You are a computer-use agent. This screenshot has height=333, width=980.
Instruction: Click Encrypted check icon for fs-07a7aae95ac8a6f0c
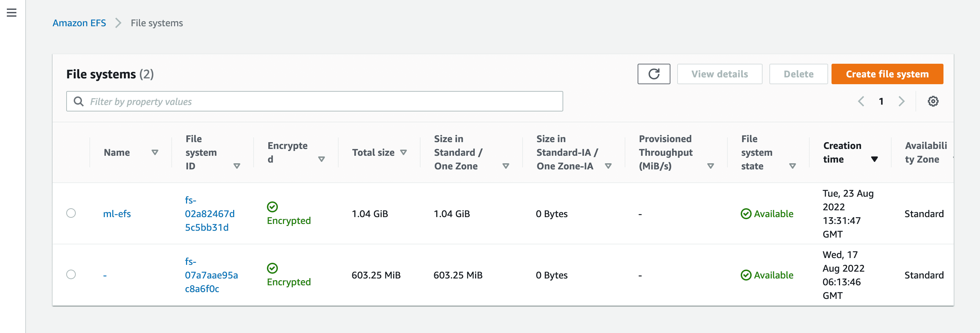(x=272, y=268)
